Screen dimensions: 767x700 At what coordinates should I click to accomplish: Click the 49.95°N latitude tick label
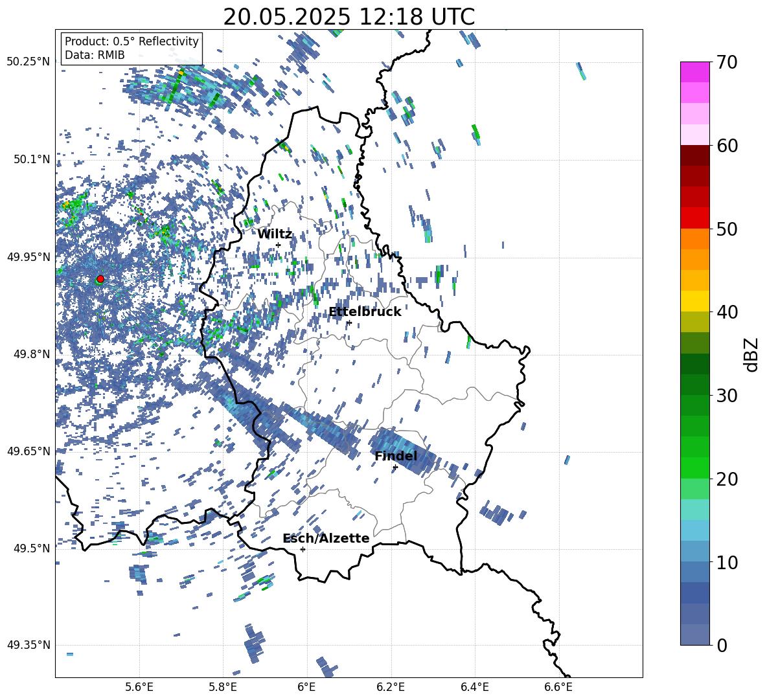pyautogui.click(x=29, y=257)
